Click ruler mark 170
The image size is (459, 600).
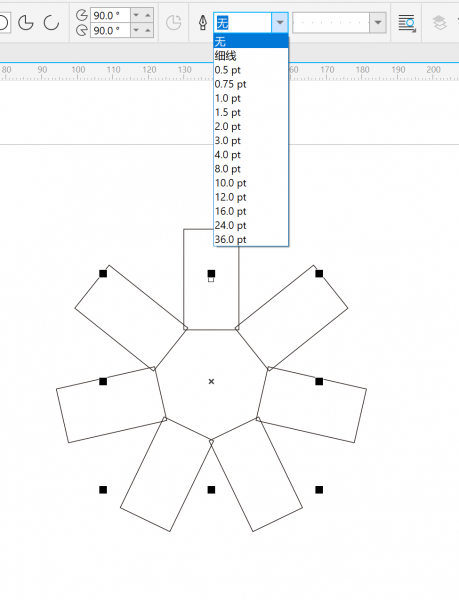(x=327, y=70)
